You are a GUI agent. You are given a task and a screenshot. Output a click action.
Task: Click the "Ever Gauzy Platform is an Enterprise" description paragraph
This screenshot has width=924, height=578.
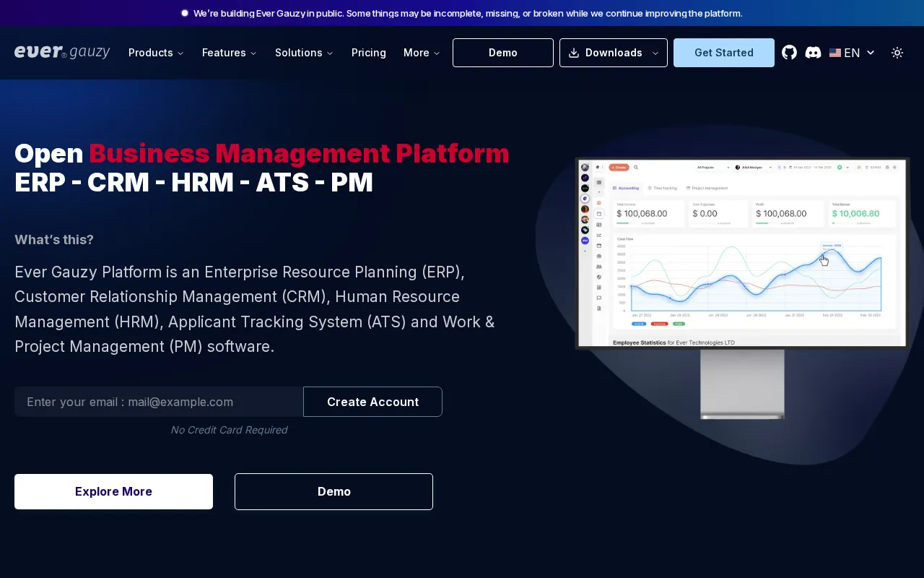(x=255, y=309)
